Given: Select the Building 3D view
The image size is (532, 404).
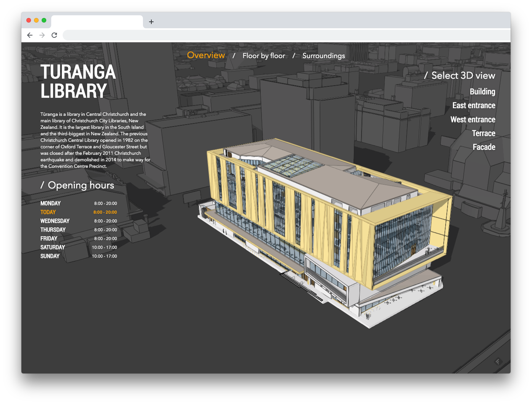Looking at the screenshot, I should pyautogui.click(x=482, y=92).
